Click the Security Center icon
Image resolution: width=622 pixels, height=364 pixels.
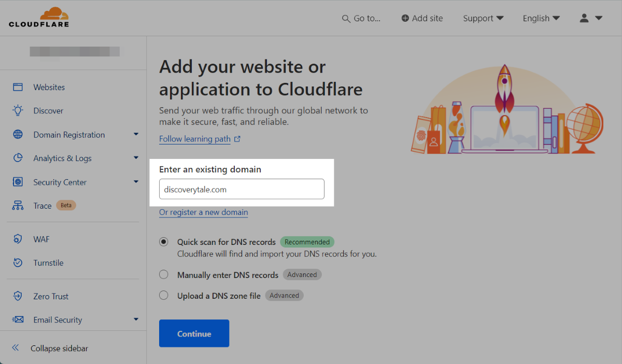(x=18, y=182)
